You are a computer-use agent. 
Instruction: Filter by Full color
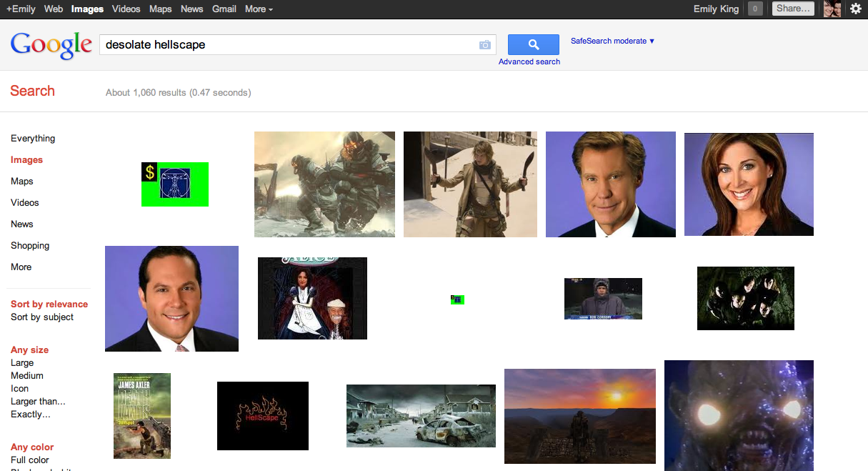click(30, 460)
